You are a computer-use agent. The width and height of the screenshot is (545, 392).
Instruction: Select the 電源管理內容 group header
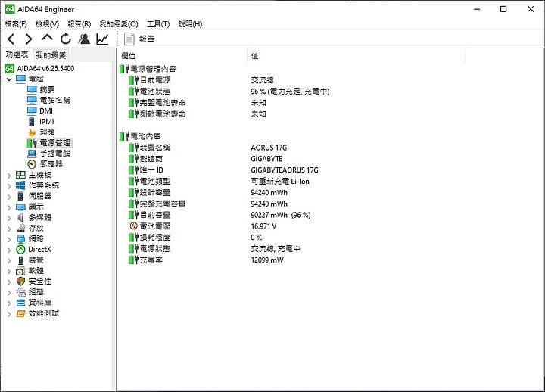point(148,69)
